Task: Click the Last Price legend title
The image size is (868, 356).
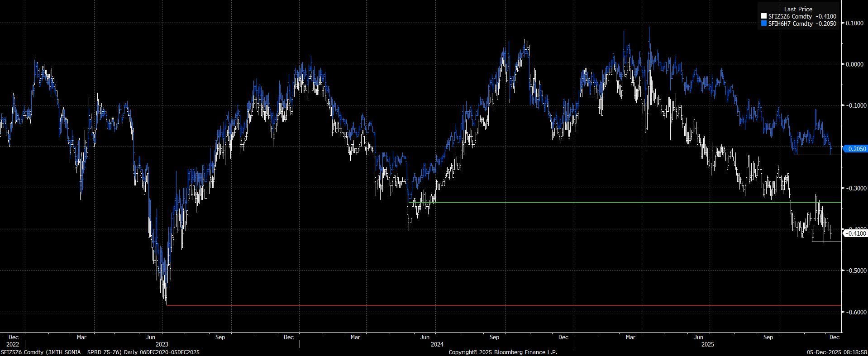Action: (x=798, y=9)
